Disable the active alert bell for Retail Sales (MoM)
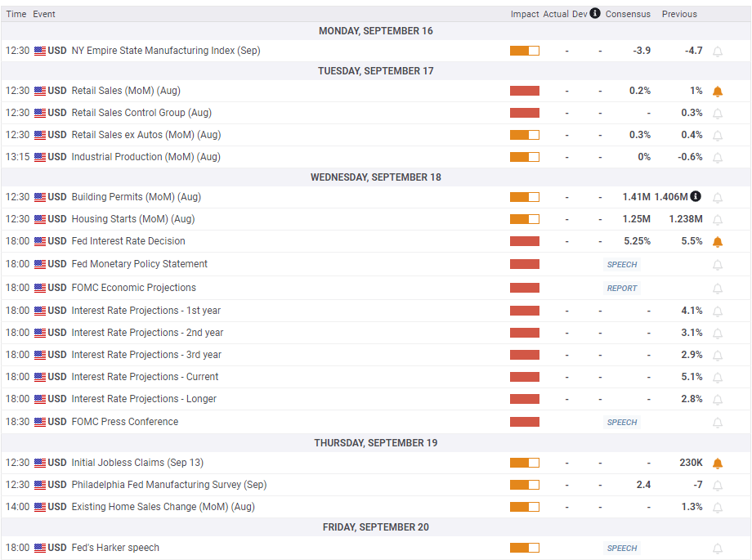This screenshot has height=560, width=752. (x=718, y=92)
